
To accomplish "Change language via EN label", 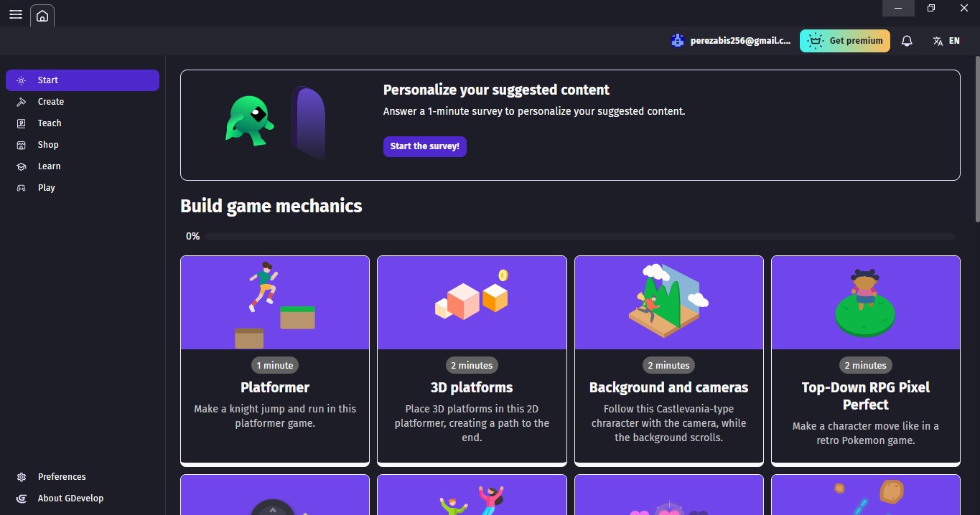I will 954,41.
